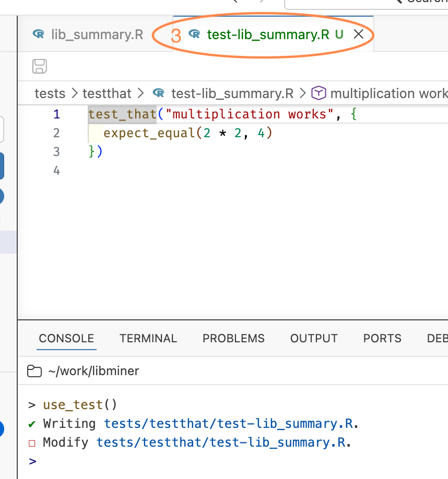Screen dimensions: 448x479
Task: Click the save file icon
Action: click(39, 66)
